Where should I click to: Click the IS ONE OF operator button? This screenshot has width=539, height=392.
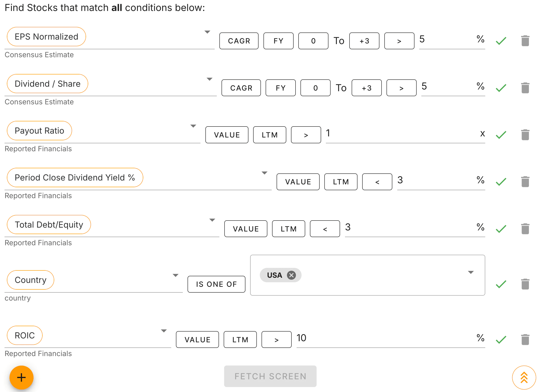pyautogui.click(x=216, y=284)
